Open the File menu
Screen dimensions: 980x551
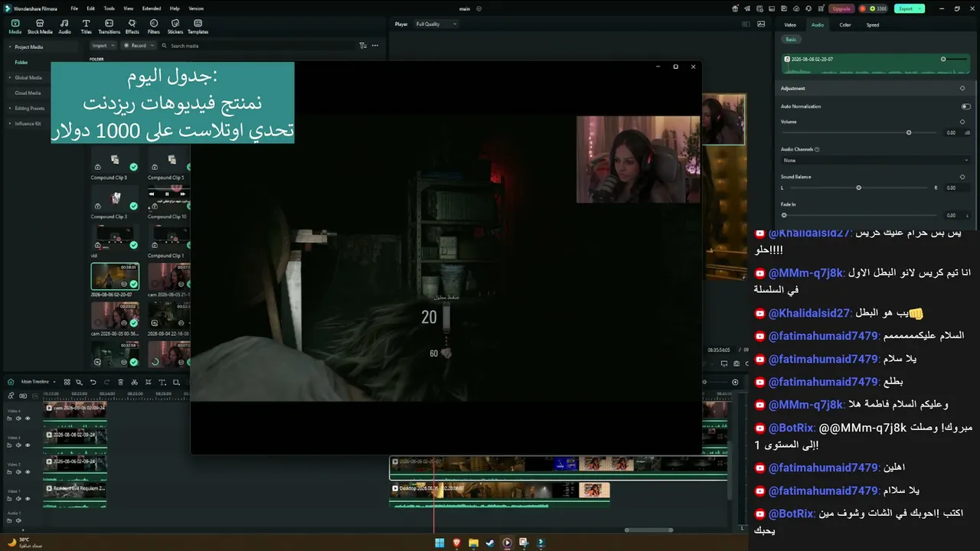tap(74, 8)
